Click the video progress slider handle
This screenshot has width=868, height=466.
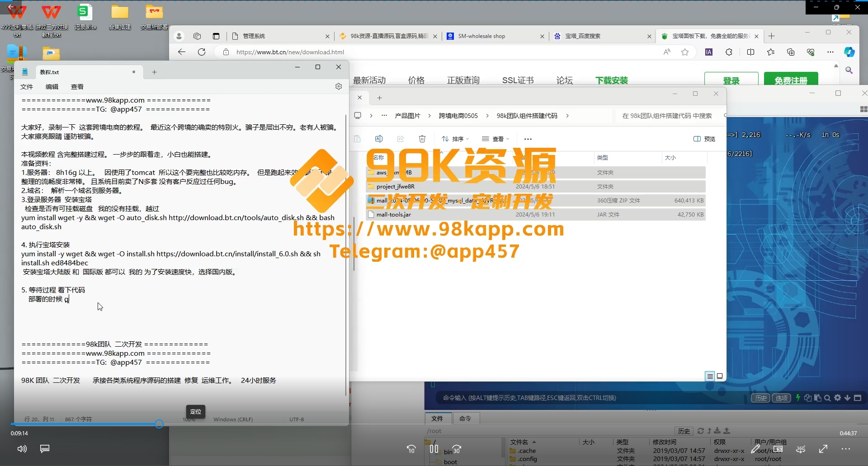pos(159,424)
